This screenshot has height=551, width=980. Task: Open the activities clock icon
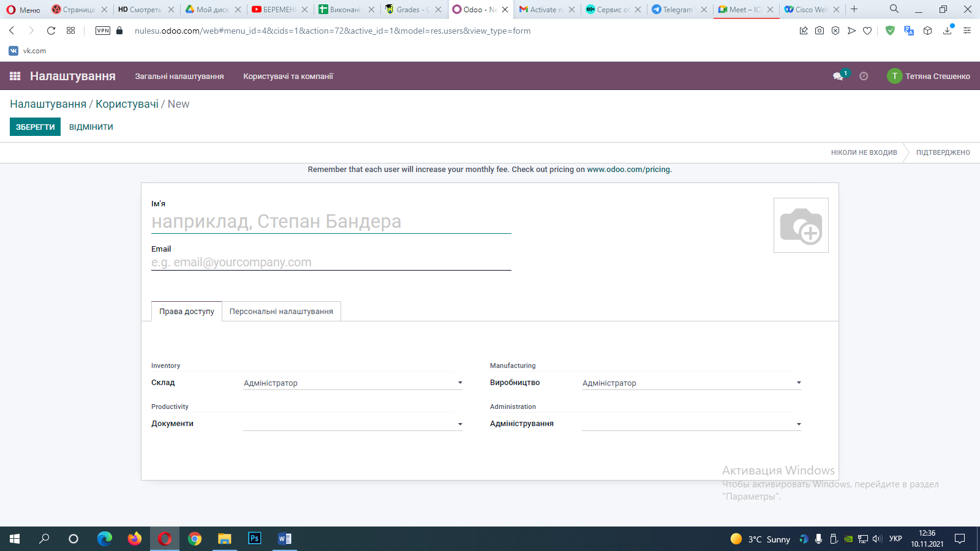coord(864,76)
